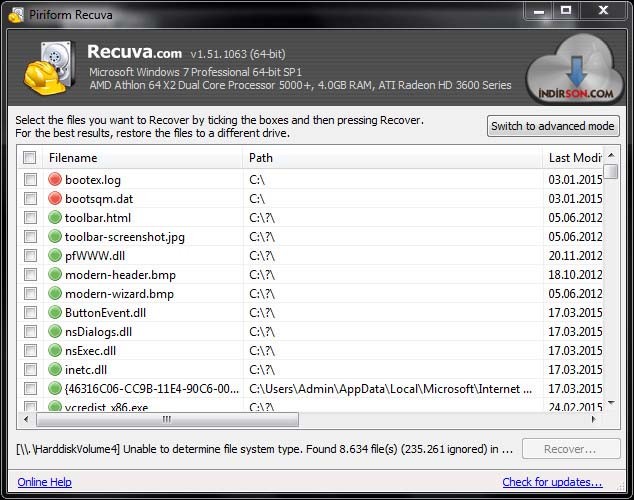Click the green status dot for pfWWW.dll
Screen dimensions: 634x500
coord(55,255)
